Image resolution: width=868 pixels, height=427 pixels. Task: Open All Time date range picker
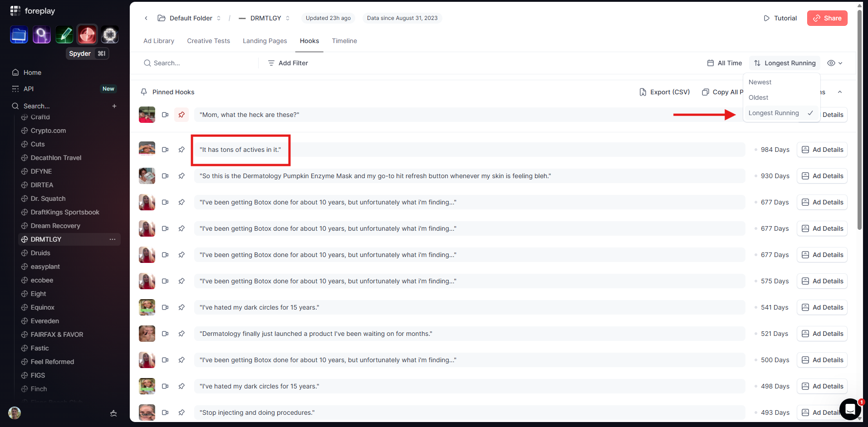(x=725, y=63)
